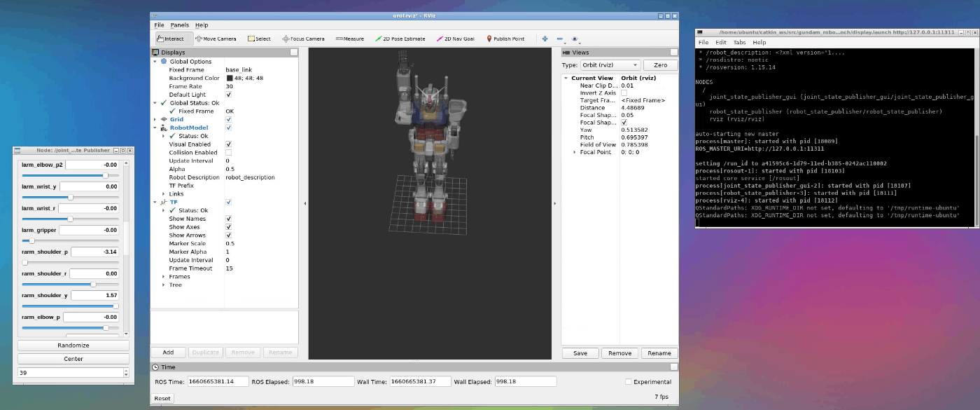Open the terminal Edit menu
The width and height of the screenshot is (980, 410).
[x=721, y=43]
